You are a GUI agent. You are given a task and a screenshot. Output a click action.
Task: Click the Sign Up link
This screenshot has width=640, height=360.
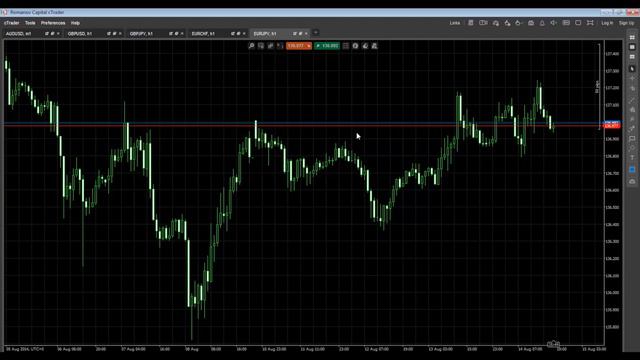pyautogui.click(x=626, y=23)
